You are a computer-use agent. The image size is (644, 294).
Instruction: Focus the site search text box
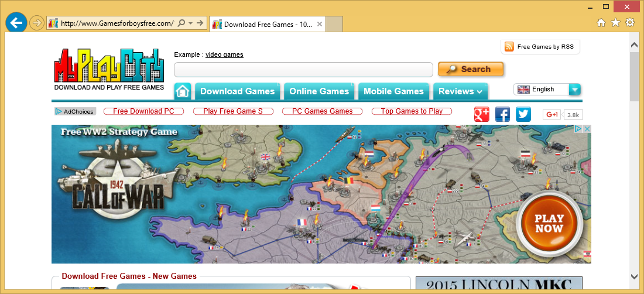tap(303, 70)
